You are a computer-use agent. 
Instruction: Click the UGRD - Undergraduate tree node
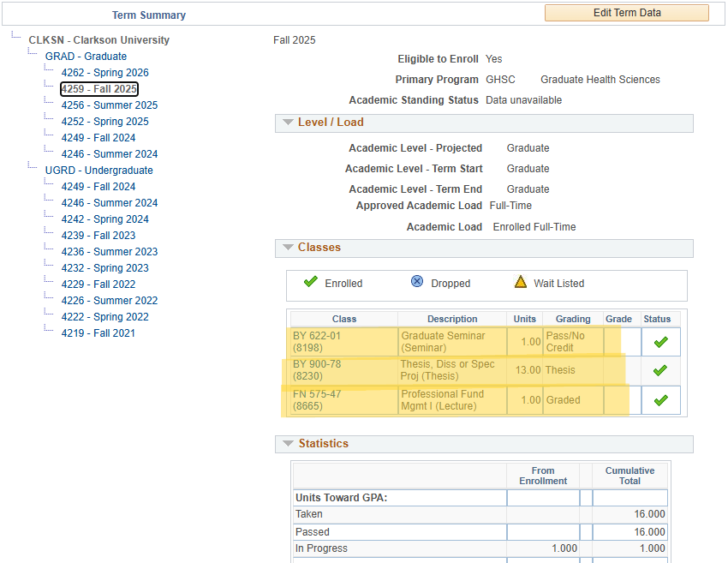(98, 171)
